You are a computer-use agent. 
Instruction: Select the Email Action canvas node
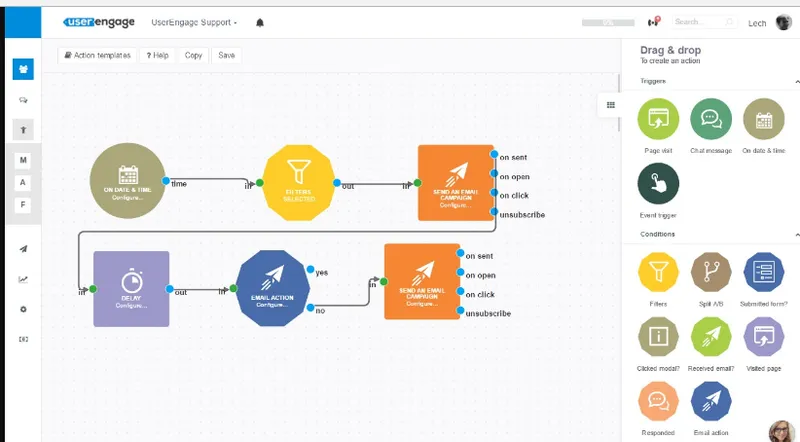click(272, 288)
